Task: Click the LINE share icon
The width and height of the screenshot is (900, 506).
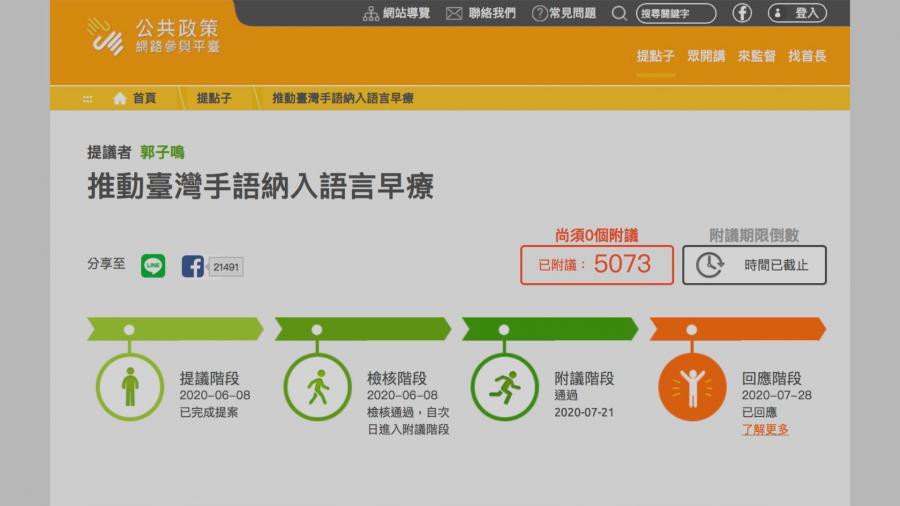Action: point(153,266)
